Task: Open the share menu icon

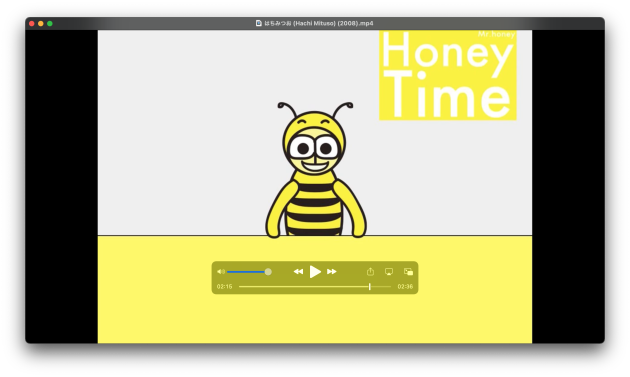Action: (370, 272)
